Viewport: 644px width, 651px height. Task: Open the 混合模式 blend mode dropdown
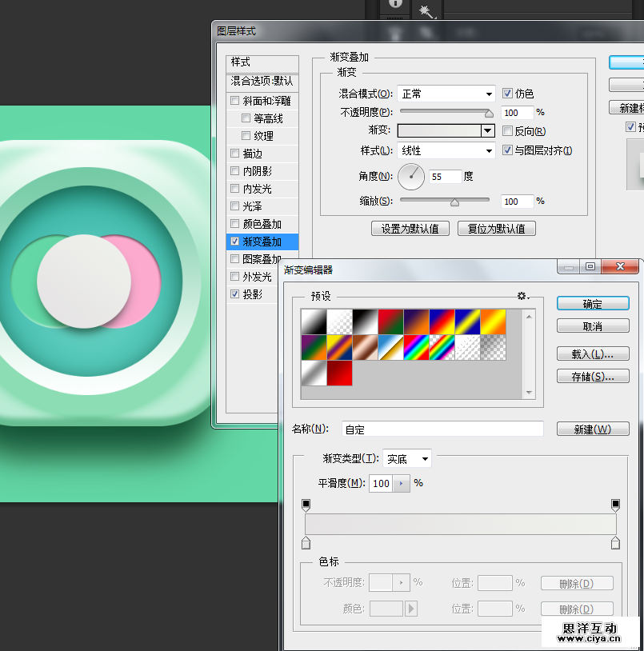coord(446,94)
